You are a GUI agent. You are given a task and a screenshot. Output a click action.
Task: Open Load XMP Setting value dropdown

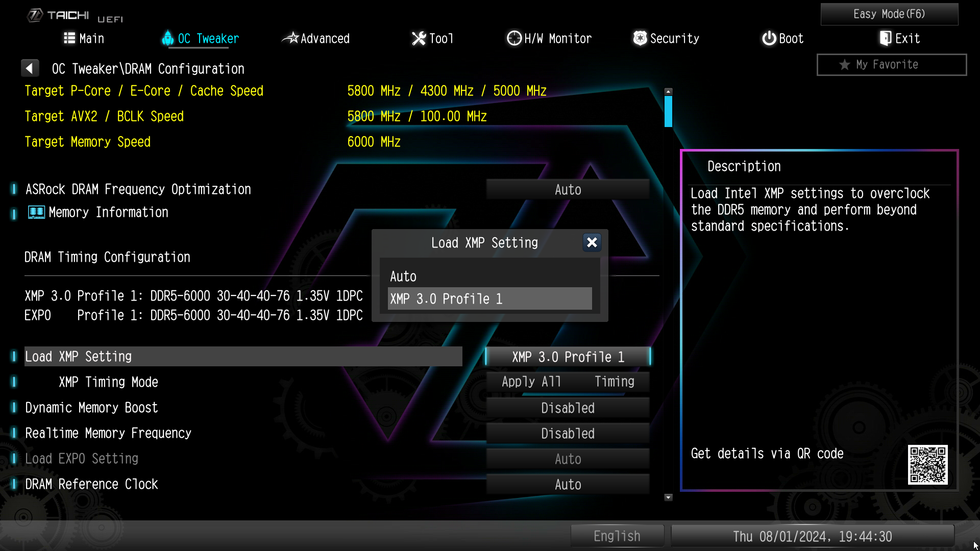pos(568,357)
